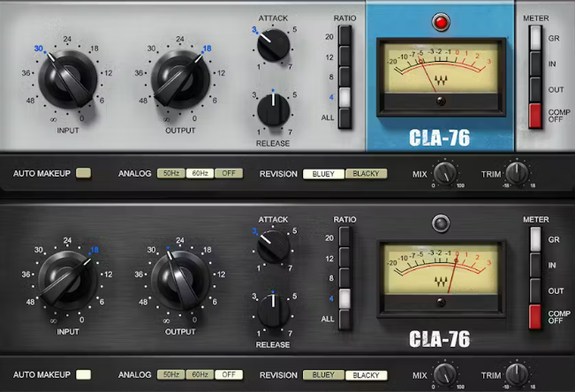Set meter to GR on the Blacky unit

[535, 239]
